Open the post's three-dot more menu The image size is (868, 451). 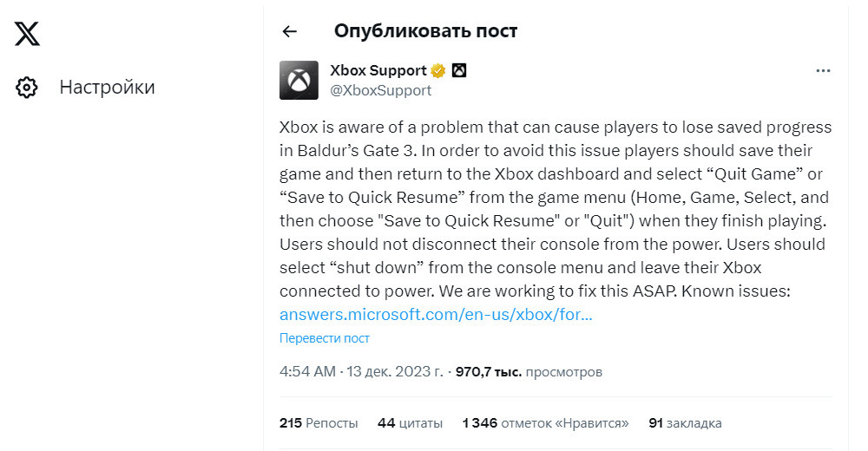pos(823,71)
